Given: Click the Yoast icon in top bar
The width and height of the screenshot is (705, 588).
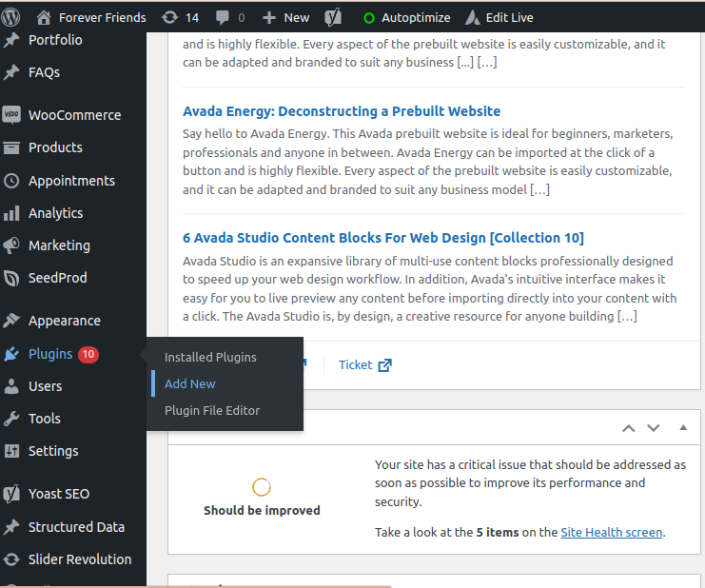Looking at the screenshot, I should (333, 17).
